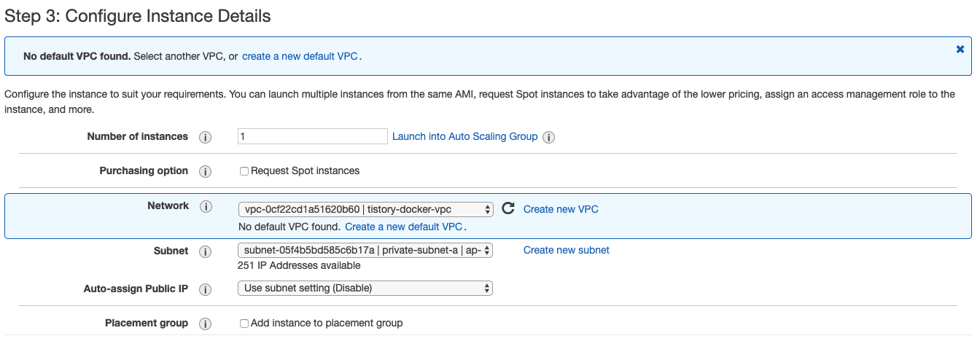Dismiss the No default VPC alert
Image resolution: width=980 pixels, height=341 pixels.
coord(960,49)
